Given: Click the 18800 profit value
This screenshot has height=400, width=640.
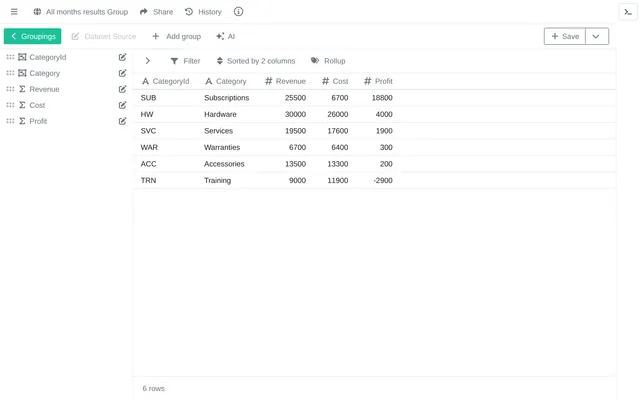Looking at the screenshot, I should click(x=382, y=98).
